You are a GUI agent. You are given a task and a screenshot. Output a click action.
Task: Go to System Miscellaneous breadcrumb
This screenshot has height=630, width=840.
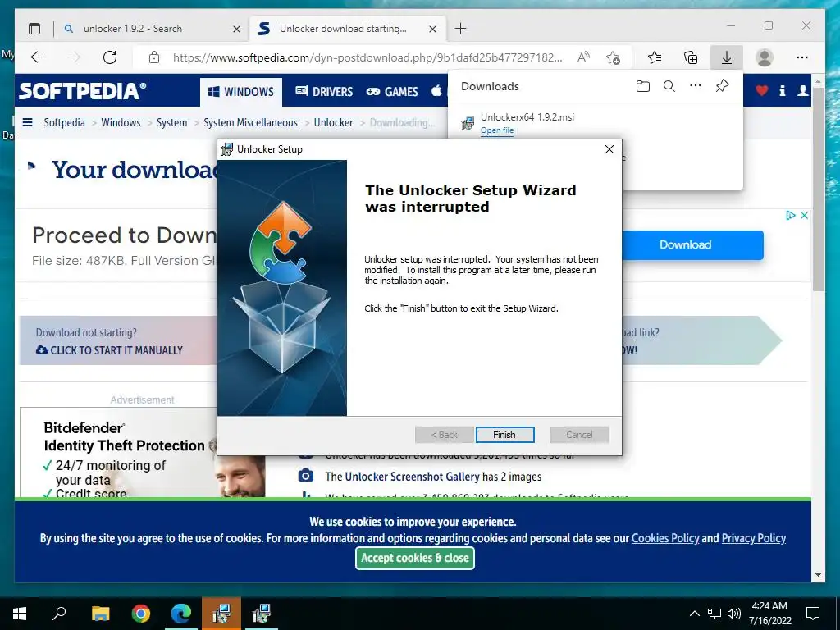250,123
